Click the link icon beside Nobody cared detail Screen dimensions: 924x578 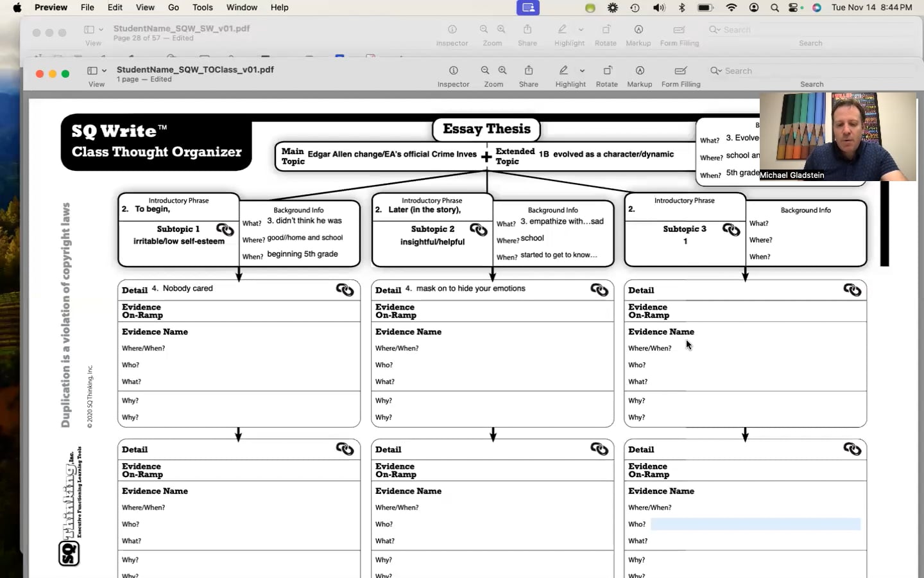click(345, 290)
